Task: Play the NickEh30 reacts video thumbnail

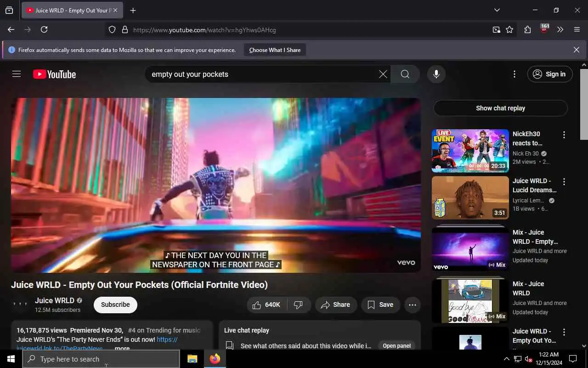Action: tap(470, 151)
